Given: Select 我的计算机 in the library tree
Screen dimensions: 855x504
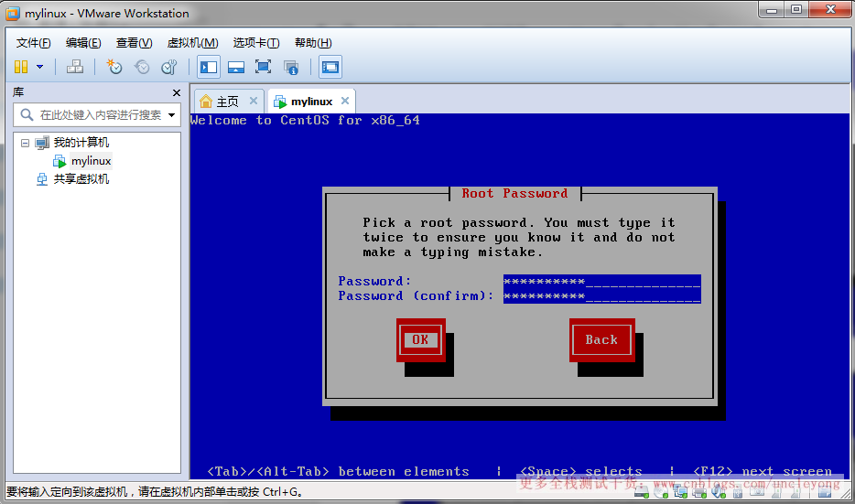Looking at the screenshot, I should tap(81, 143).
